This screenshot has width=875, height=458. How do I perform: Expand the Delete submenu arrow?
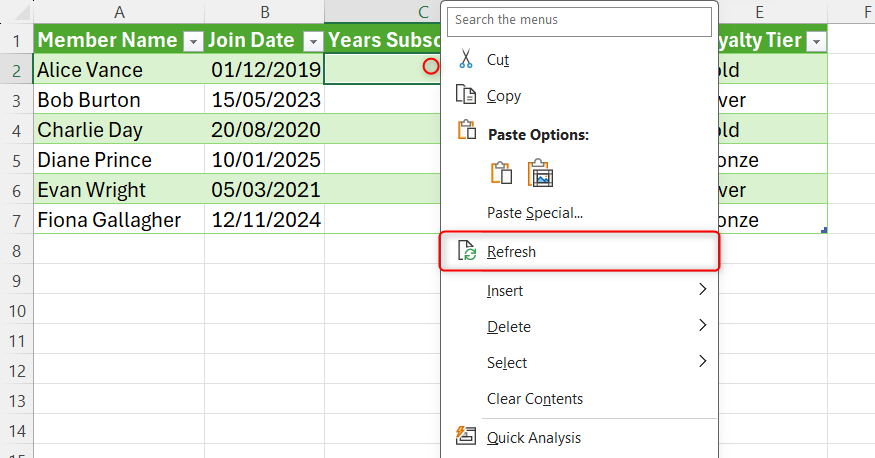pos(703,325)
